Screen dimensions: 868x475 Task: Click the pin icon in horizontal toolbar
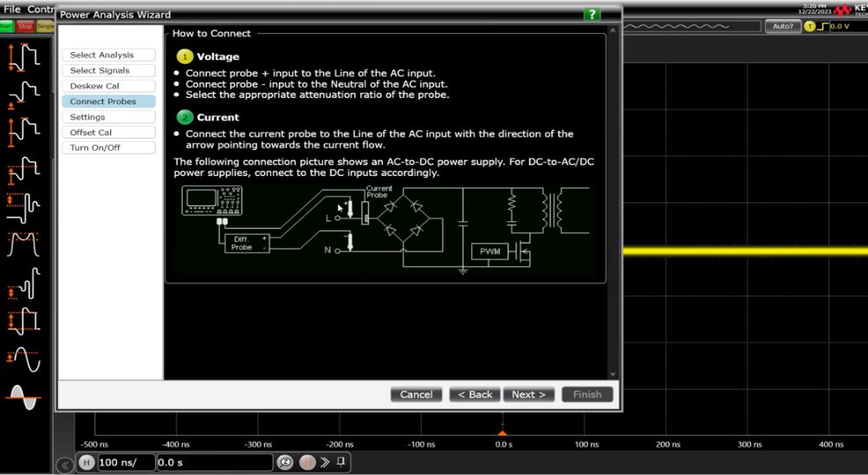pyautogui.click(x=341, y=462)
